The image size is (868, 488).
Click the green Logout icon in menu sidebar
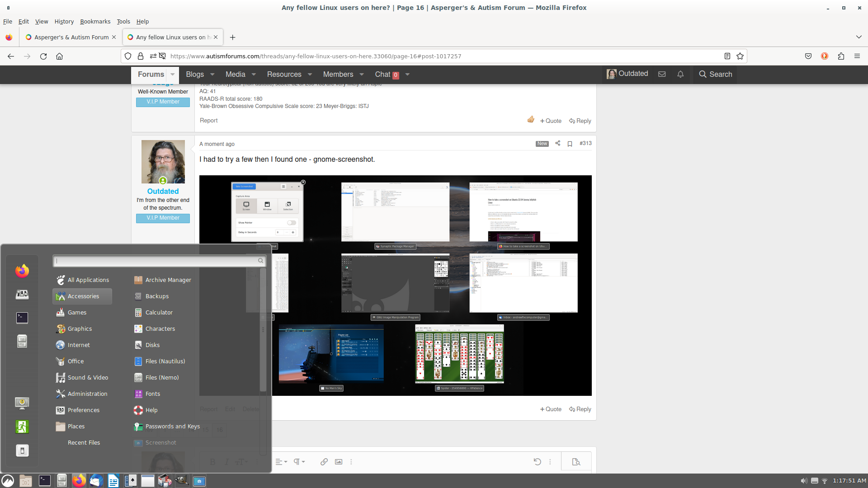tap(22, 427)
